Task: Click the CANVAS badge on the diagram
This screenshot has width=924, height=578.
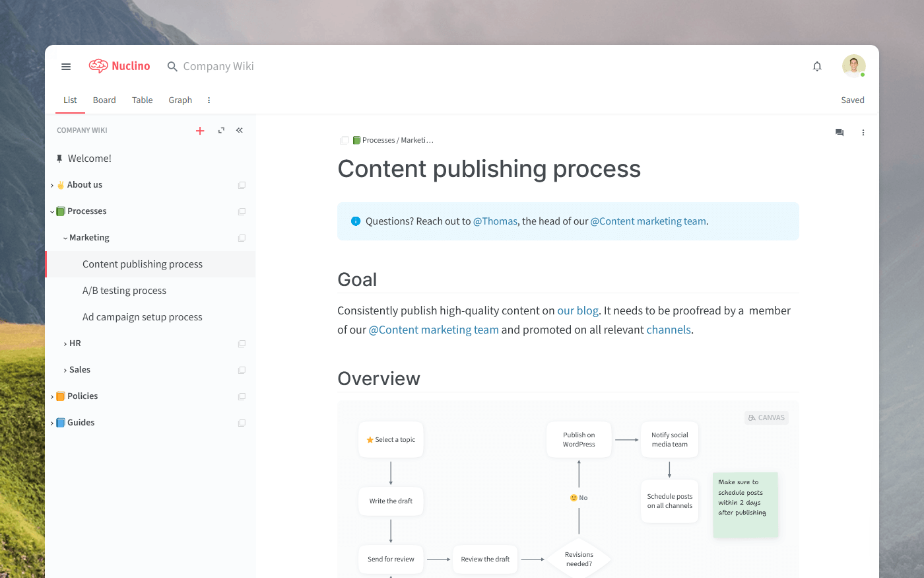Action: tap(766, 417)
